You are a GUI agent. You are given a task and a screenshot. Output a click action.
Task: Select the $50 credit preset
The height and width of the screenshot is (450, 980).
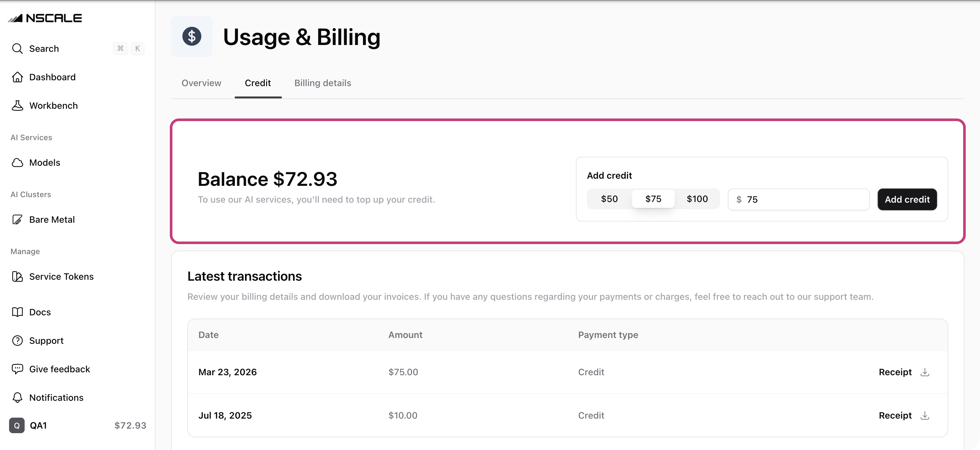[609, 198]
